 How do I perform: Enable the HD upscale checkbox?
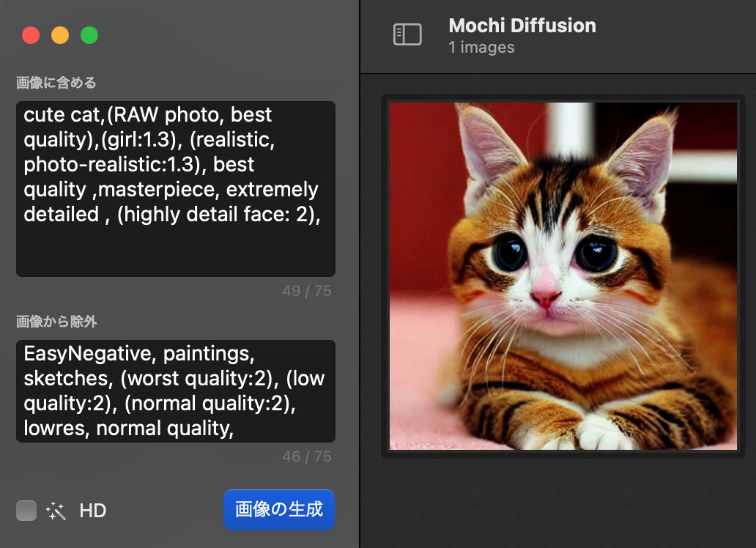click(26, 511)
